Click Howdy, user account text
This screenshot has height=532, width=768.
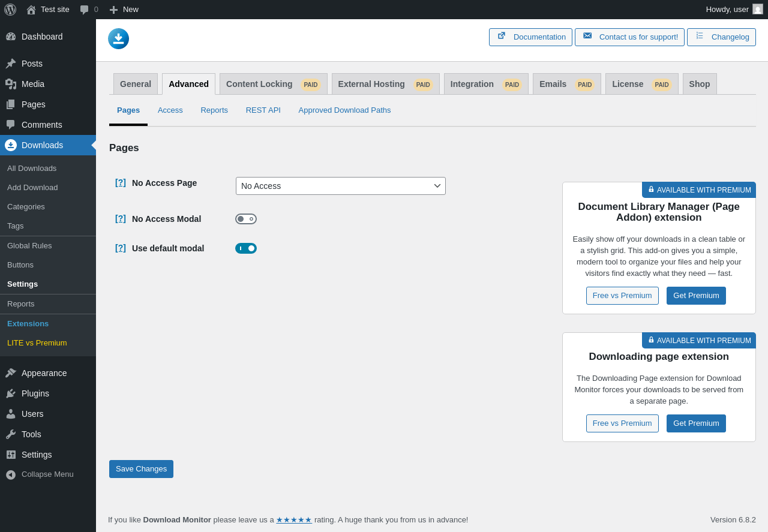727,10
